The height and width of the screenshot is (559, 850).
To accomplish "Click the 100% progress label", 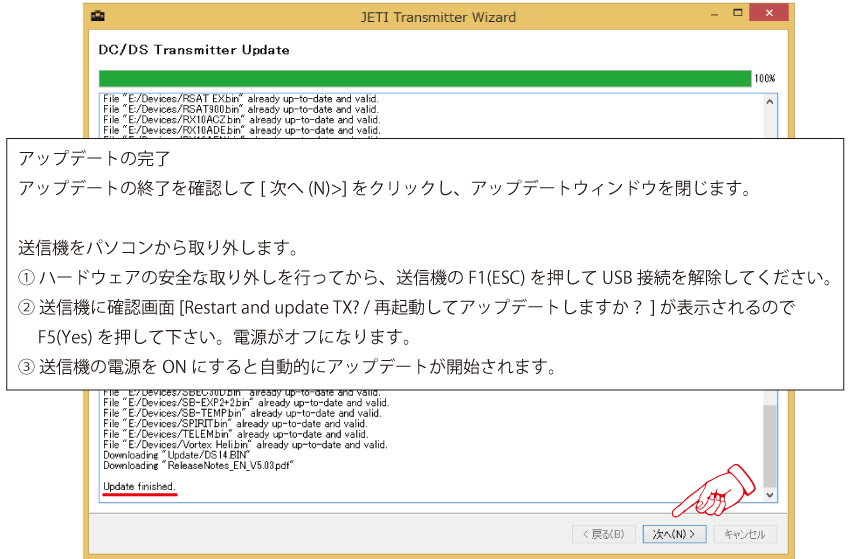I will 764,79.
